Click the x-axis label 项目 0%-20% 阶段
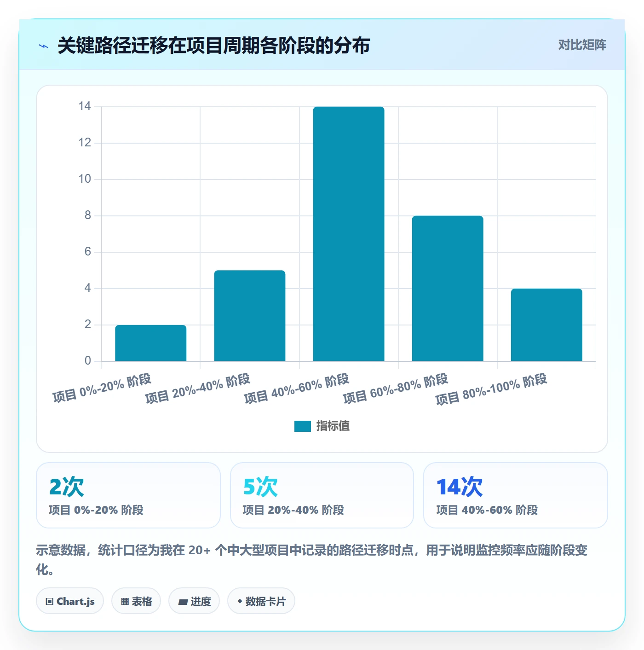Viewport: 644px width, 650px height. [102, 388]
